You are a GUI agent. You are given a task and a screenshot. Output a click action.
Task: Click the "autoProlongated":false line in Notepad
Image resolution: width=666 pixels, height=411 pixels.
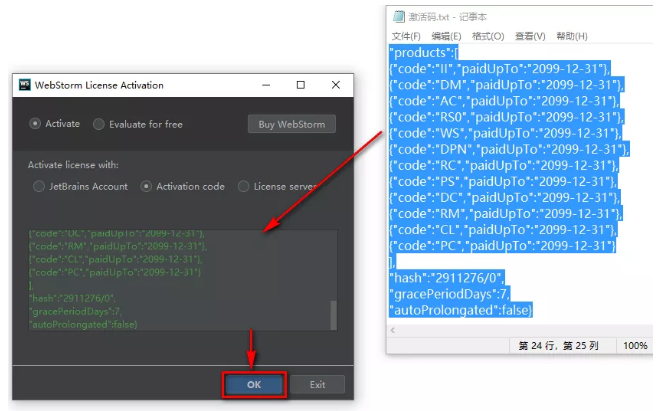pos(461,310)
